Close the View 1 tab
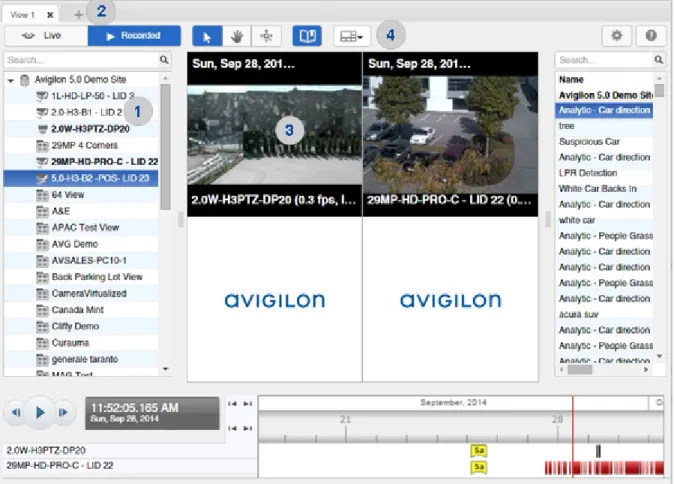 point(50,15)
